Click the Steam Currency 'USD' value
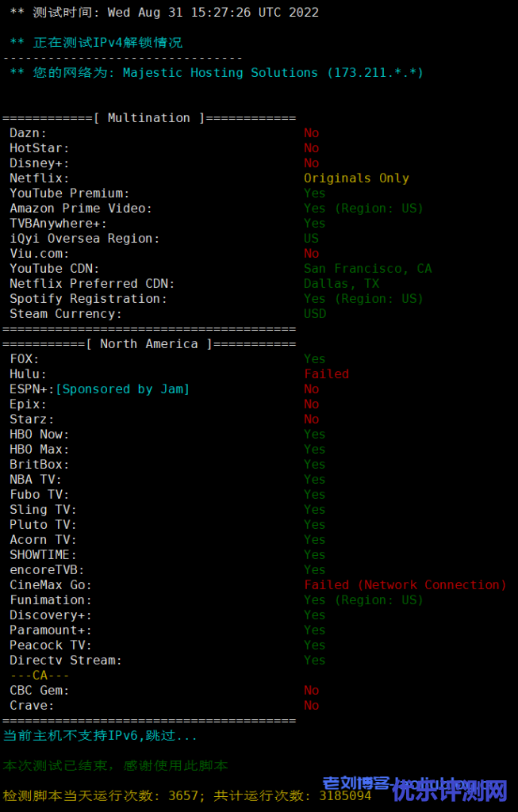This screenshot has width=518, height=812. click(x=315, y=314)
